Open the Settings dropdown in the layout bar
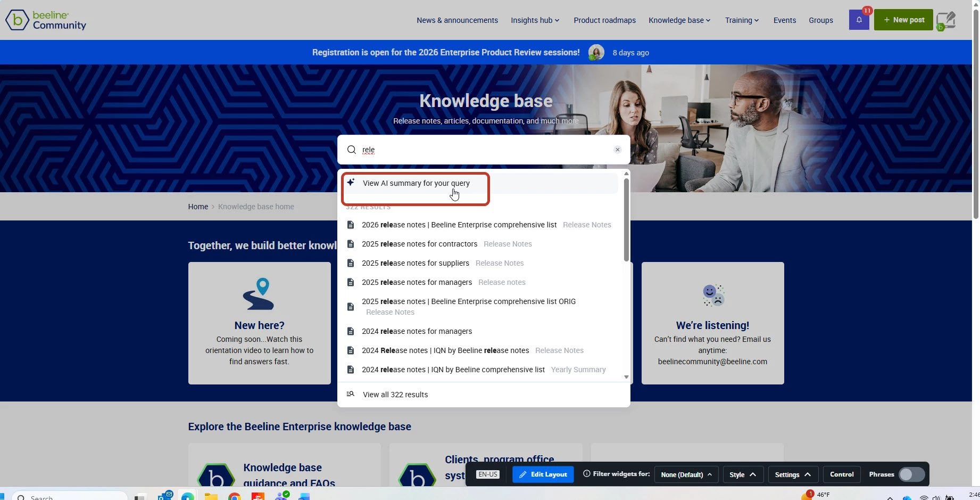 793,474
